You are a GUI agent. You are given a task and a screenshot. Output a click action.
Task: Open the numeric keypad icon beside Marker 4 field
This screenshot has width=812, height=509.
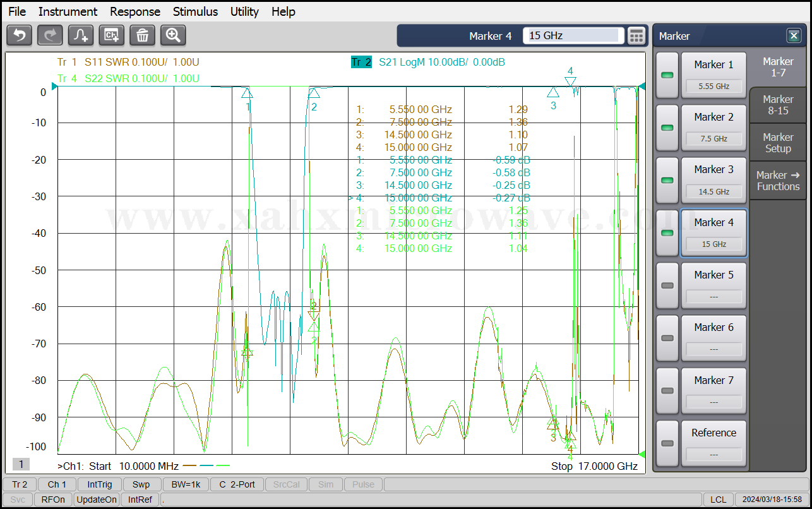(636, 36)
